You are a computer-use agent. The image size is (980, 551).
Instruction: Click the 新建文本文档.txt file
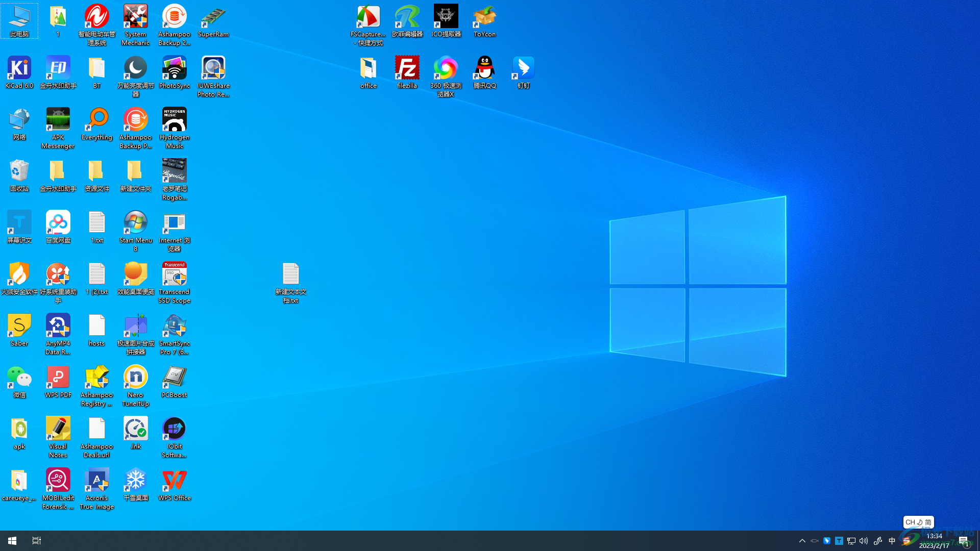[x=291, y=283]
